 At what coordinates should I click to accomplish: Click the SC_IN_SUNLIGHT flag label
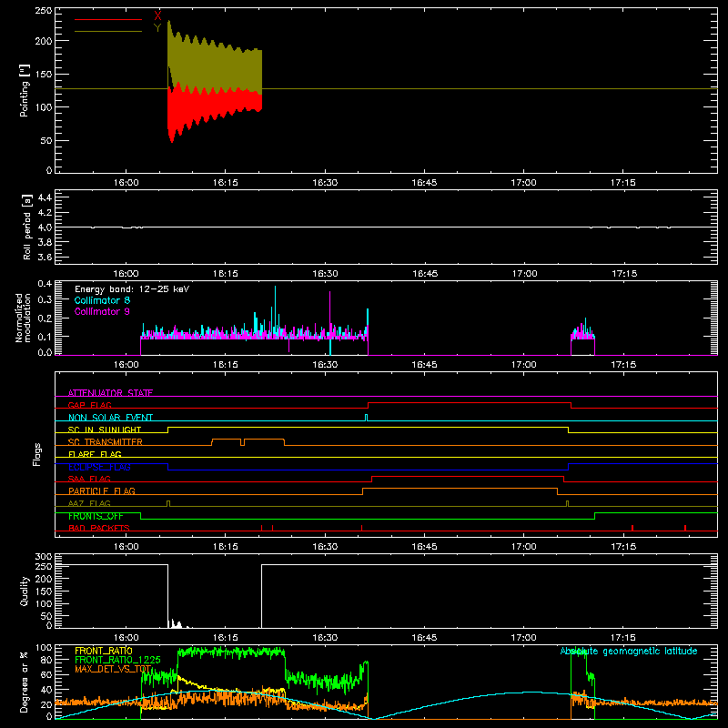(x=105, y=430)
